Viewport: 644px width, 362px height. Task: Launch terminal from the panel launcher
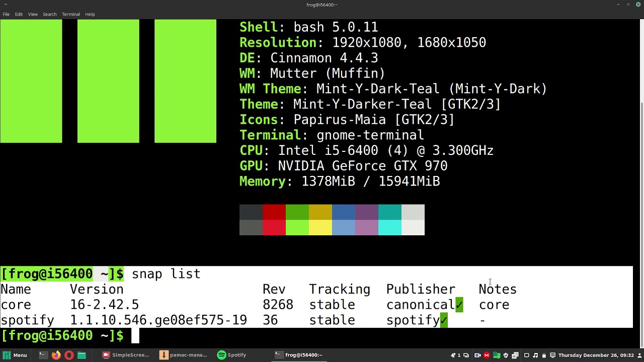click(43, 355)
